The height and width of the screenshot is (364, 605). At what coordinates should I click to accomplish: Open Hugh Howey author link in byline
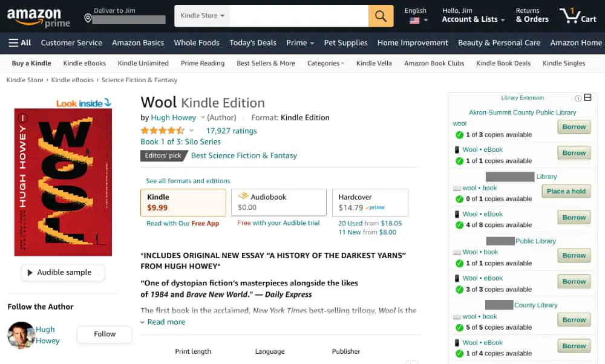click(x=173, y=118)
